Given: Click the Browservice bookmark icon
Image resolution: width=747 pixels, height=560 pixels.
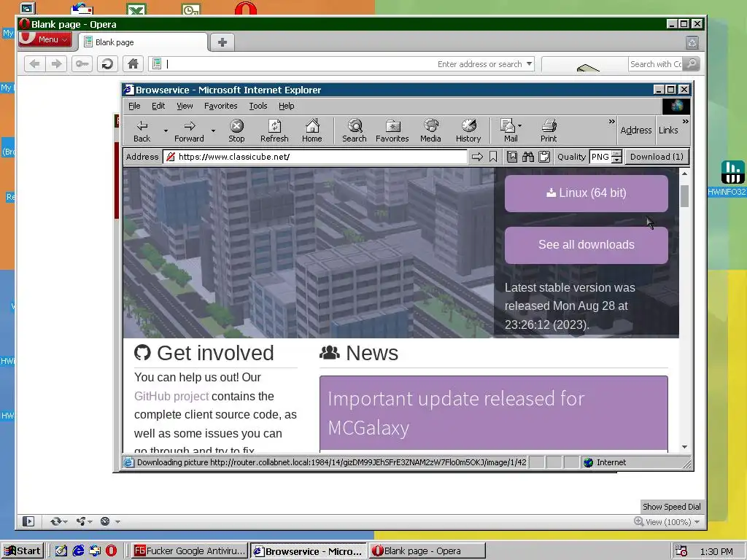Looking at the screenshot, I should 493,157.
